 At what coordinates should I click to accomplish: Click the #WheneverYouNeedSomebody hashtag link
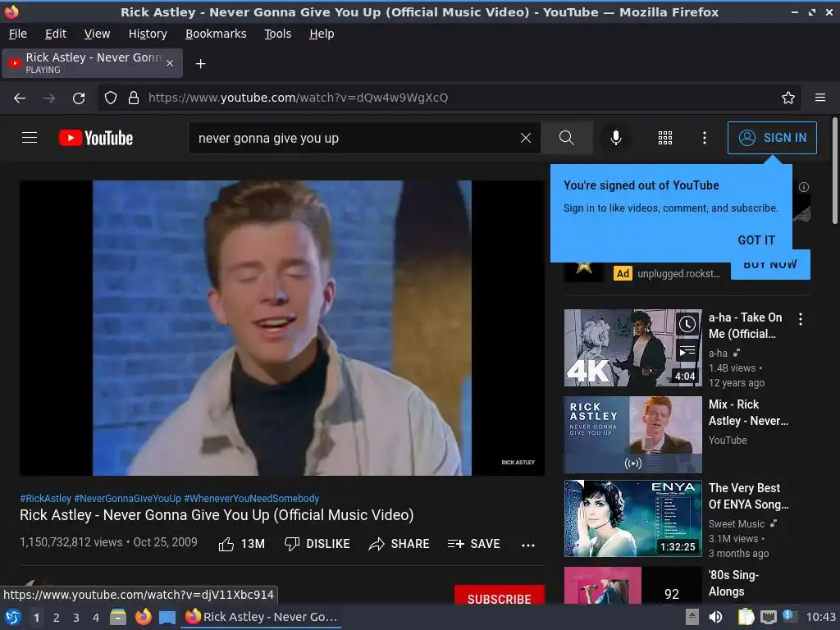252,498
